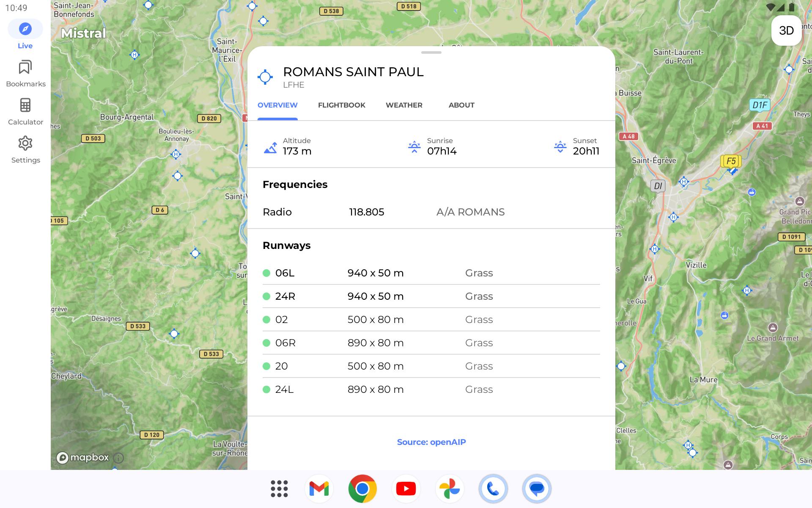The width and height of the screenshot is (812, 508).
Task: Click the Mistral label on the map
Action: tap(83, 33)
